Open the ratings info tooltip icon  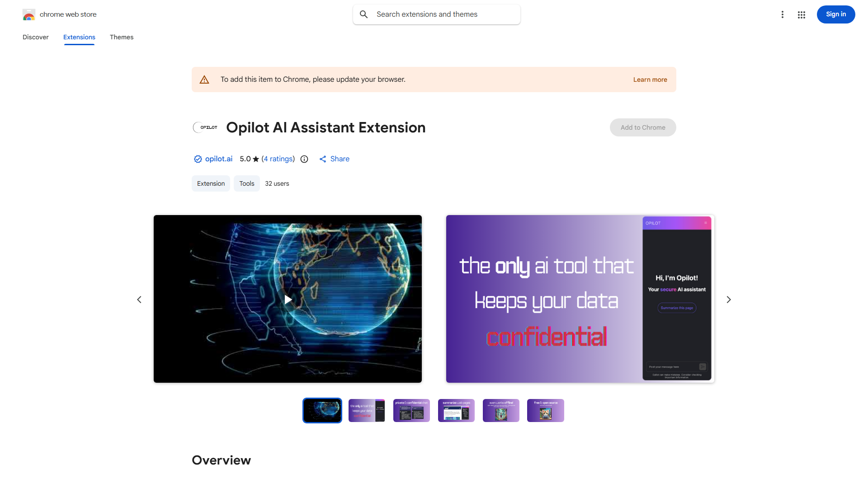304,159
